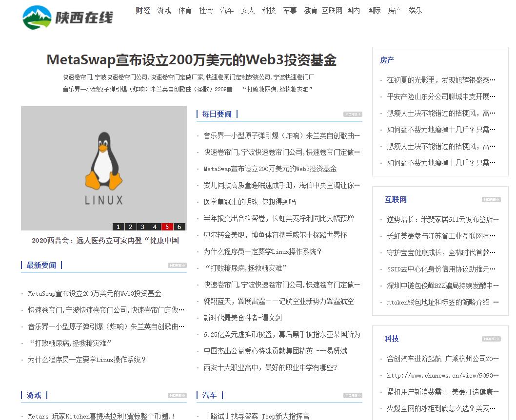Switch slideshow to slide 4

[155, 227]
